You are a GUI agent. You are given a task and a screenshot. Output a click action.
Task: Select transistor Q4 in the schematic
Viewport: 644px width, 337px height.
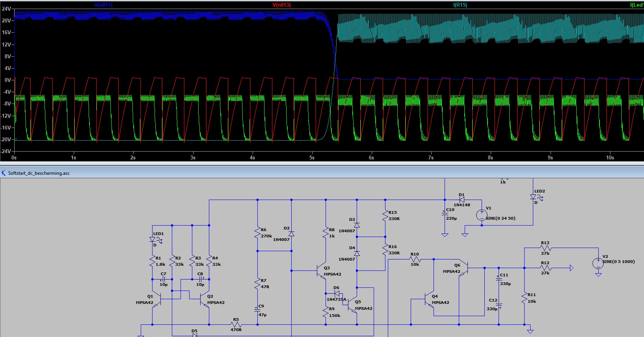(429, 299)
